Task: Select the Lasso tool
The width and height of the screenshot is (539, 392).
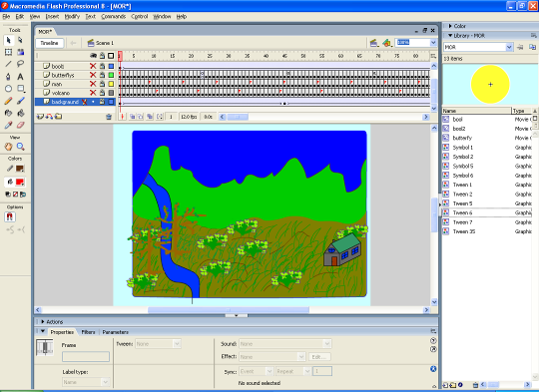Action: 20,64
